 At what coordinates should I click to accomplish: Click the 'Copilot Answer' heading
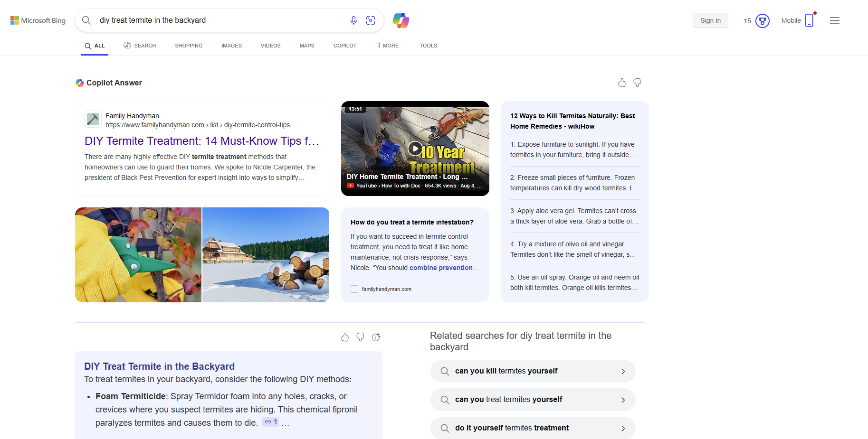click(x=114, y=83)
